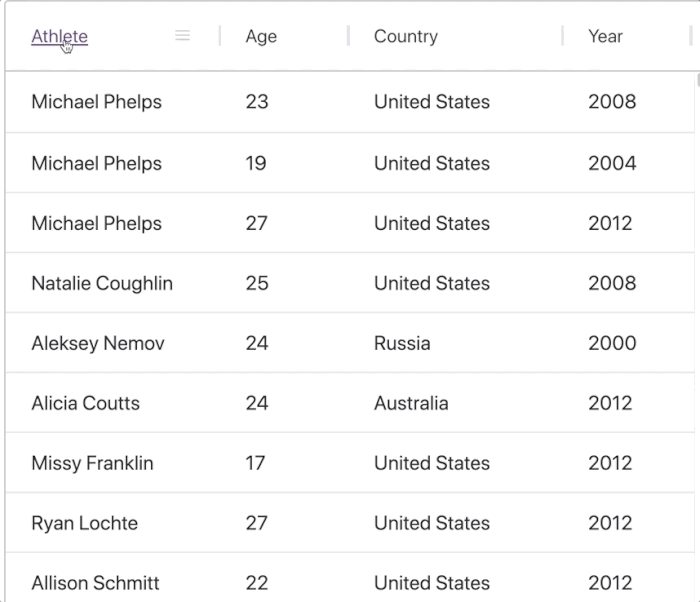This screenshot has height=602, width=700.
Task: Click the vertical scrollbar of the grid
Action: coord(696,300)
